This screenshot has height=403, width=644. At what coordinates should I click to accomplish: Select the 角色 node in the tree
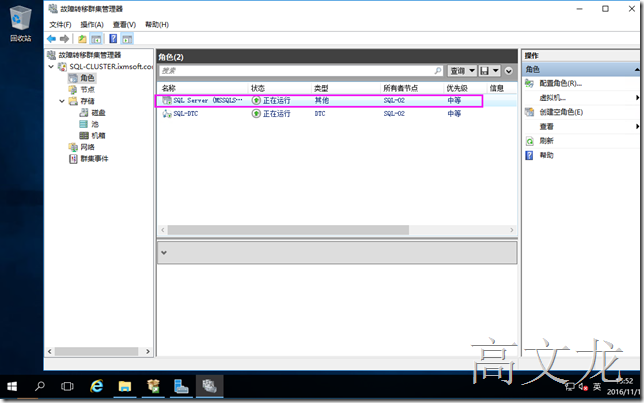point(87,78)
